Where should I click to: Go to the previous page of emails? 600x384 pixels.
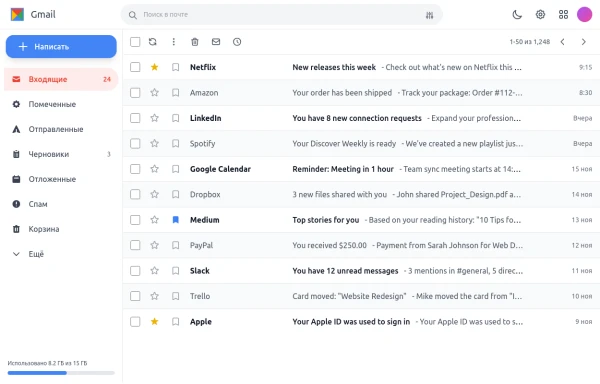(x=562, y=42)
